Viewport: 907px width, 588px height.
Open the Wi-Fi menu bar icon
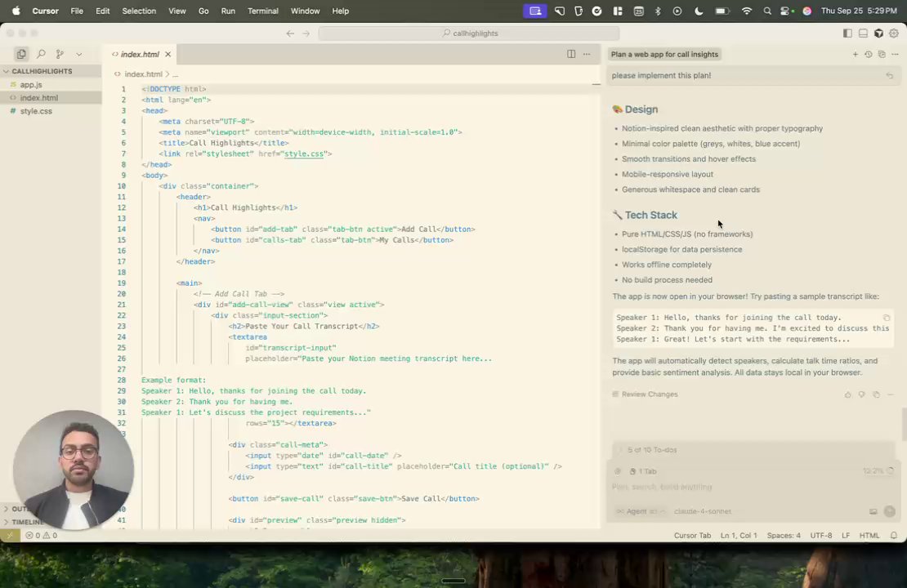click(747, 11)
